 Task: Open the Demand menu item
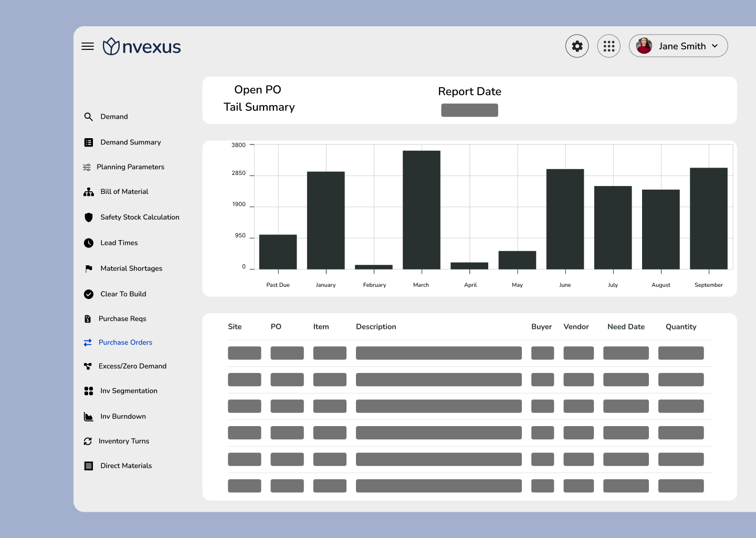[114, 117]
